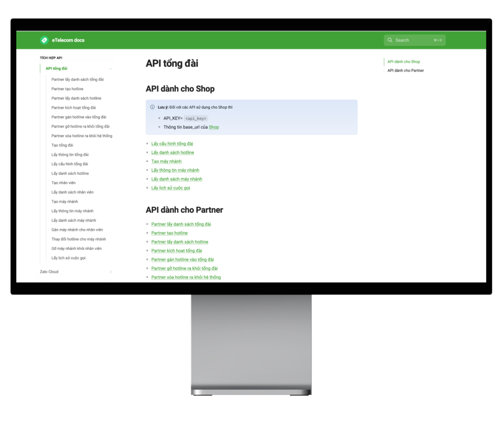The width and height of the screenshot is (504, 430).
Task: Open the Shop link in the note
Action: (x=214, y=127)
